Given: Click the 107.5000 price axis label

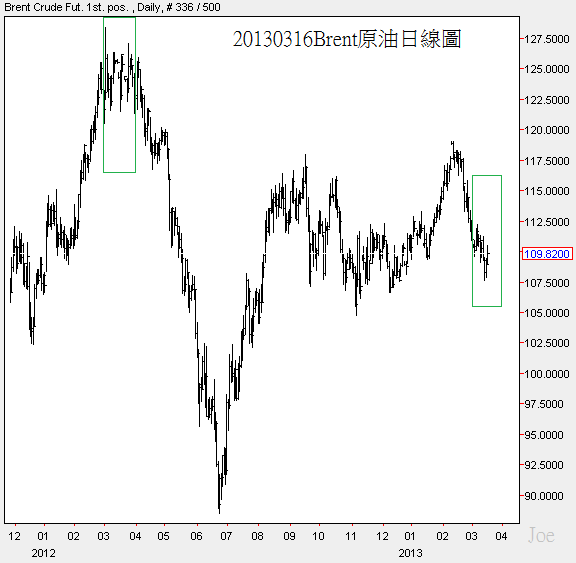Looking at the screenshot, I should (x=547, y=283).
